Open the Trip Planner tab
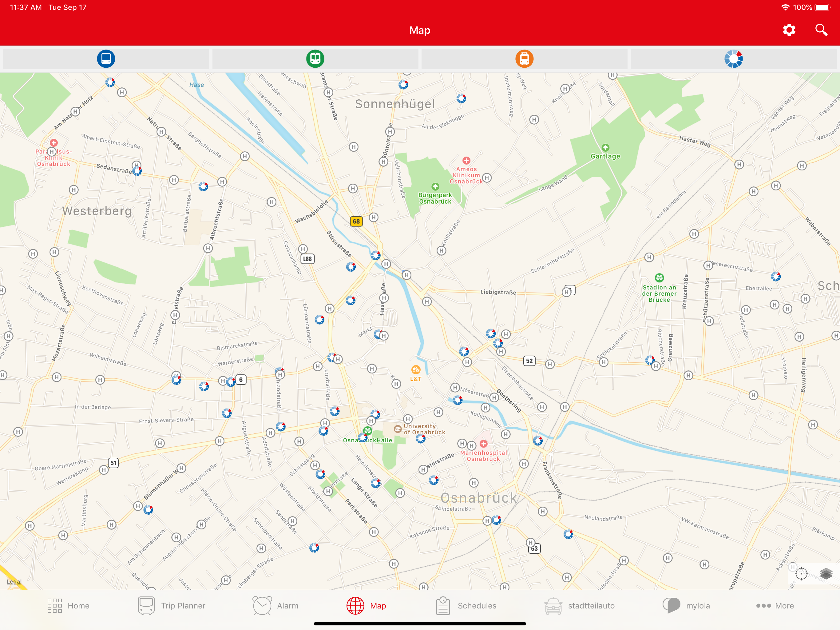The width and height of the screenshot is (840, 630). (x=172, y=606)
